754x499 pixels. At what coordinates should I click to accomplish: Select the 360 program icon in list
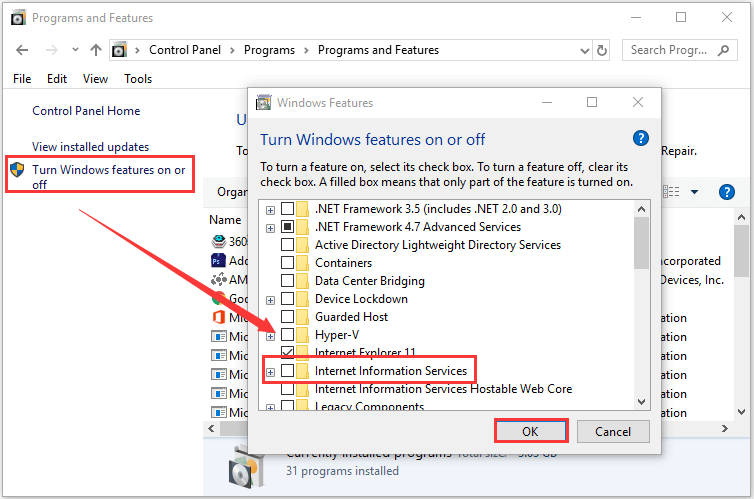tap(219, 240)
